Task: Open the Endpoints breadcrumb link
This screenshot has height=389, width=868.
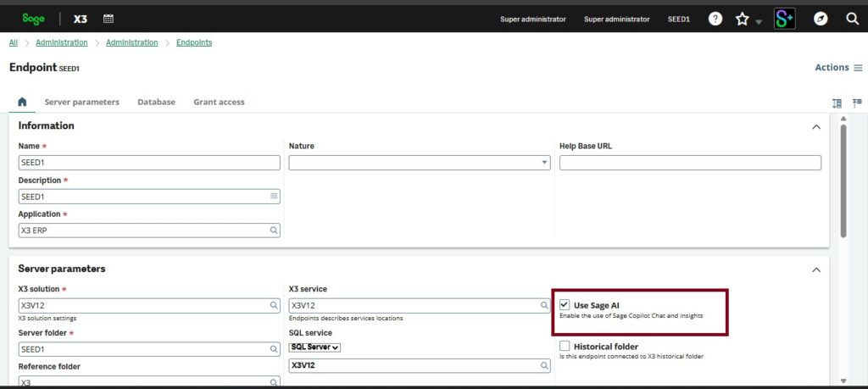Action: (x=194, y=42)
